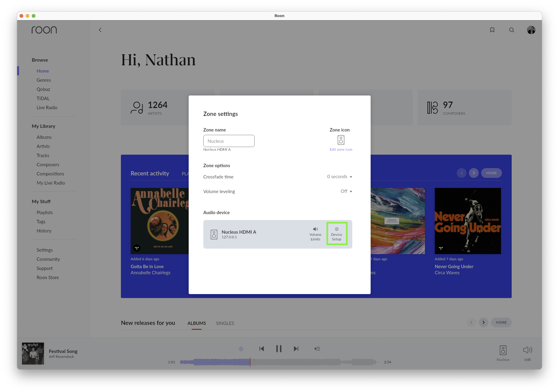Open Artists in My Library
Screen dimensions: 559x392
(x=43, y=146)
